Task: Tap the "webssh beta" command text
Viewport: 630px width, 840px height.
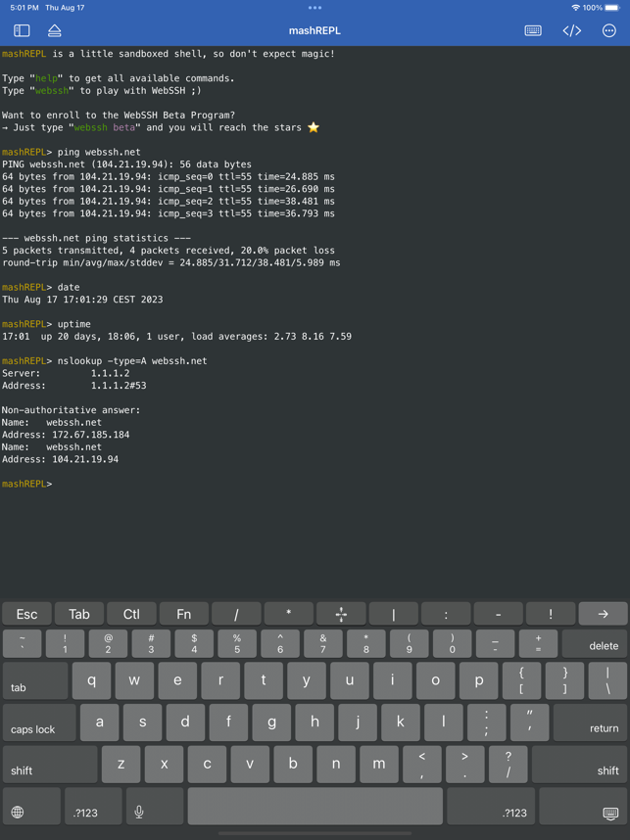Action: coord(105,127)
